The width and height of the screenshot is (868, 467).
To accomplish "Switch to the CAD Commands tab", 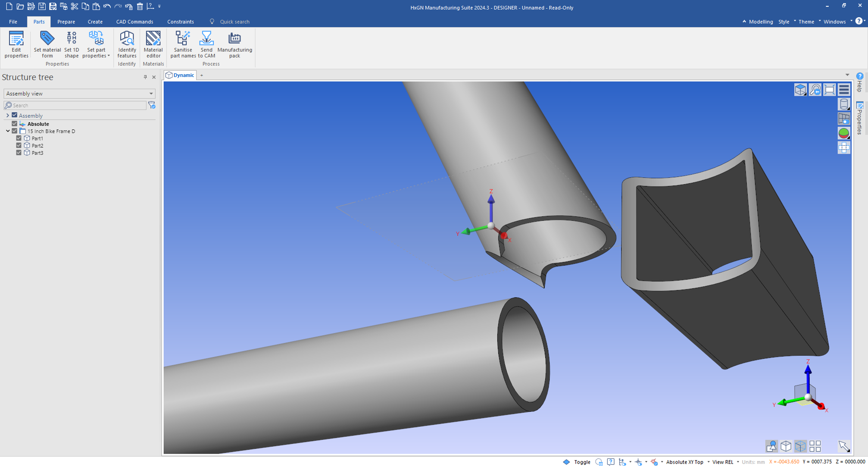I will 134,22.
